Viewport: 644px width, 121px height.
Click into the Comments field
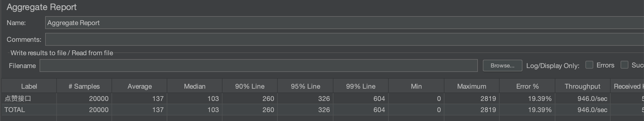[x=345, y=39]
